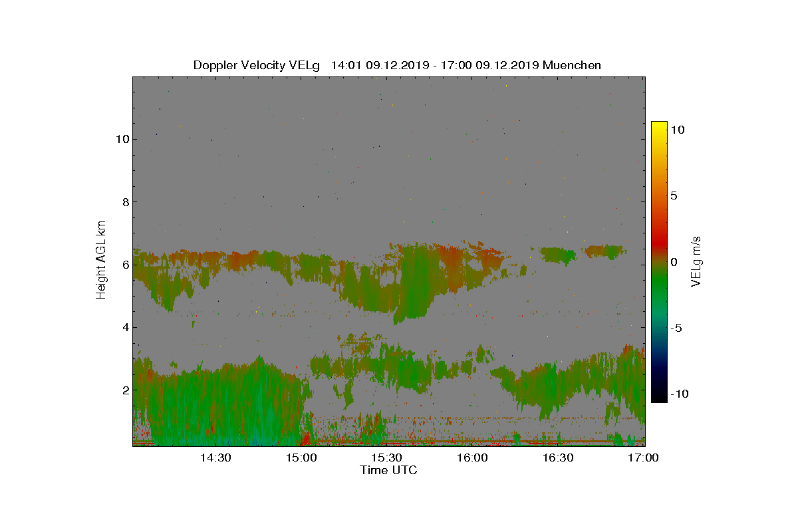Click the "Time UTC" axis label
The image size is (798, 532).
pyautogui.click(x=389, y=470)
